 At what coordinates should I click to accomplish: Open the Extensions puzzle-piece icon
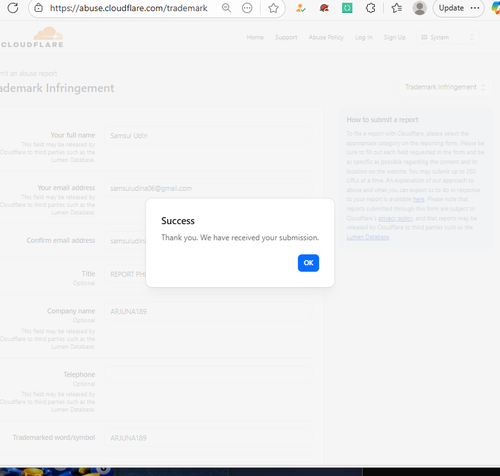click(371, 8)
